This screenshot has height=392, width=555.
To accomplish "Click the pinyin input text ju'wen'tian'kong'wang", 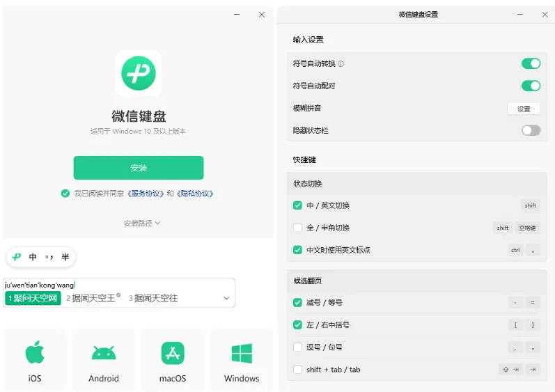I will click(x=39, y=285).
